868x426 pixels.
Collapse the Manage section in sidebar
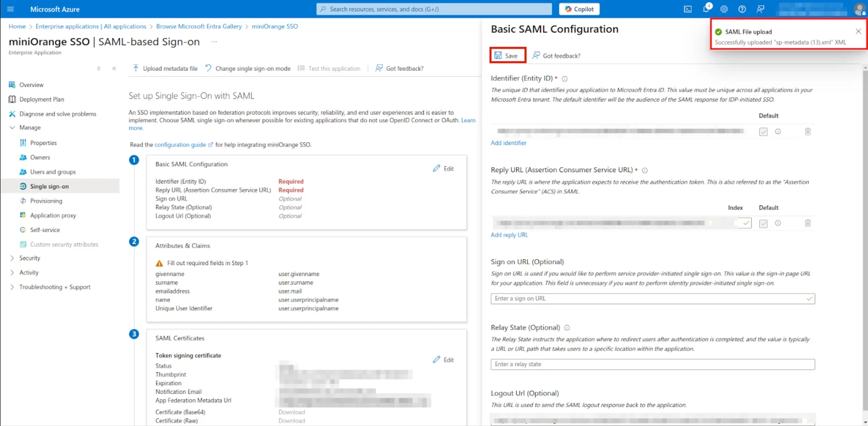(12, 127)
